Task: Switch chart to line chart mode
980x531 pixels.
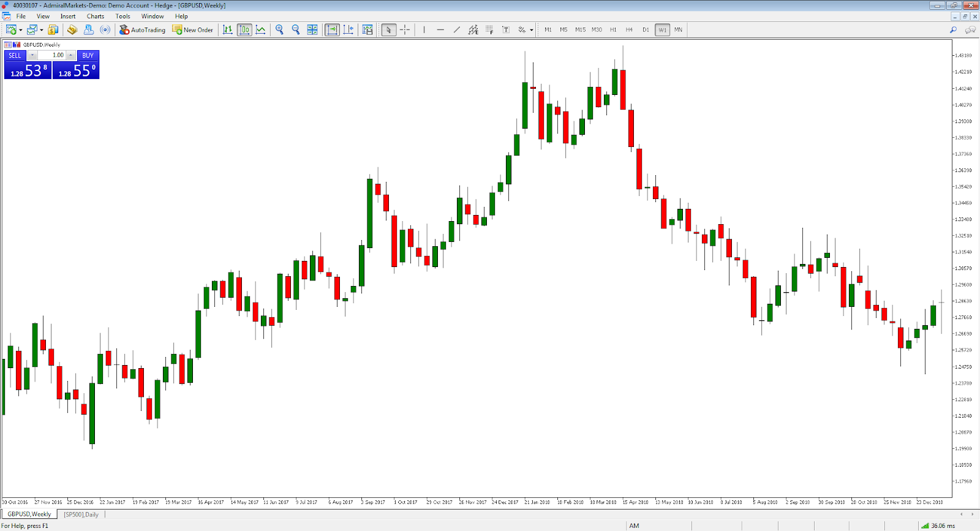Action: tap(261, 29)
